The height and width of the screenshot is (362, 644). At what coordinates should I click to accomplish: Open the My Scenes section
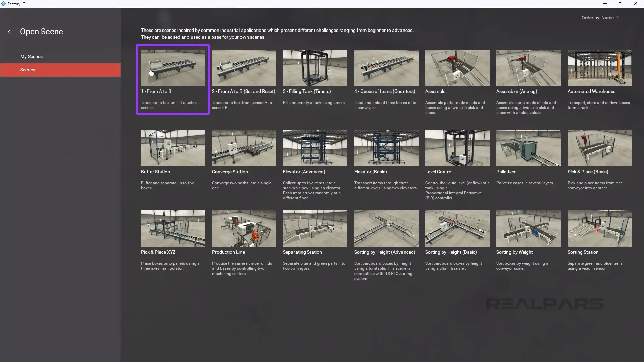(32, 56)
